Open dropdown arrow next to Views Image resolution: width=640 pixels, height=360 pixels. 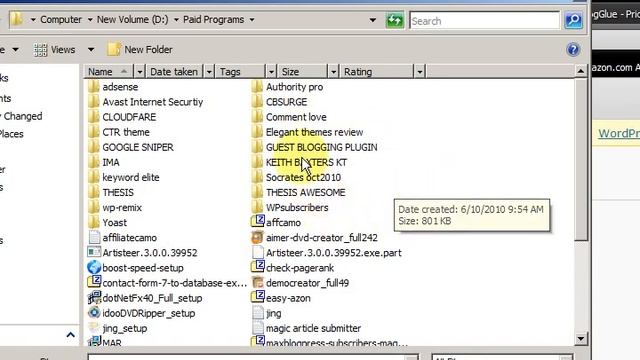(91, 50)
